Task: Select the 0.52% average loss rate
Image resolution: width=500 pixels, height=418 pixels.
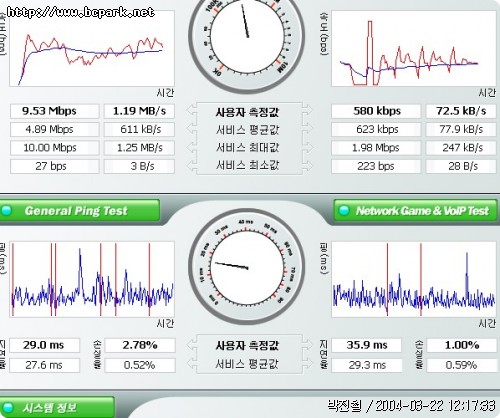Action: 140,365
